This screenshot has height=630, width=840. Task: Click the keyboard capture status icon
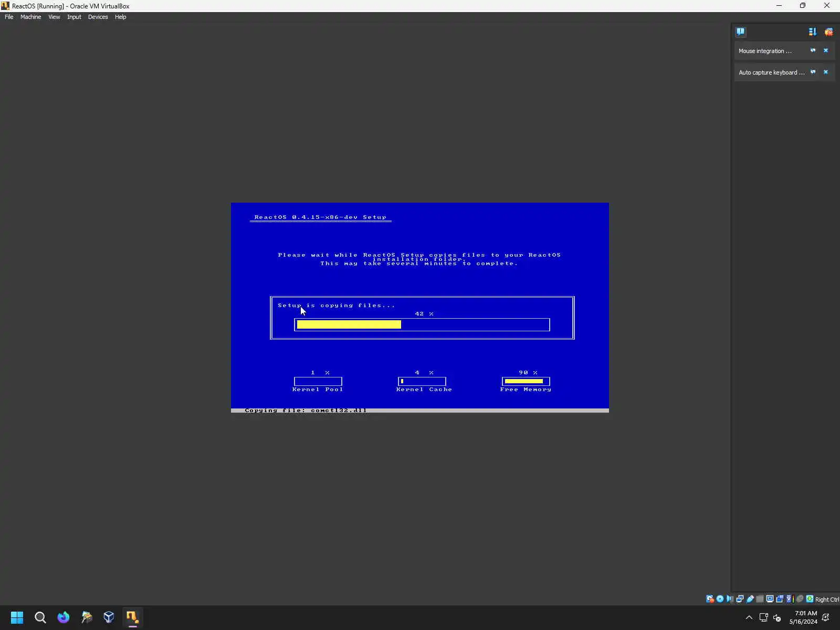pos(810,599)
